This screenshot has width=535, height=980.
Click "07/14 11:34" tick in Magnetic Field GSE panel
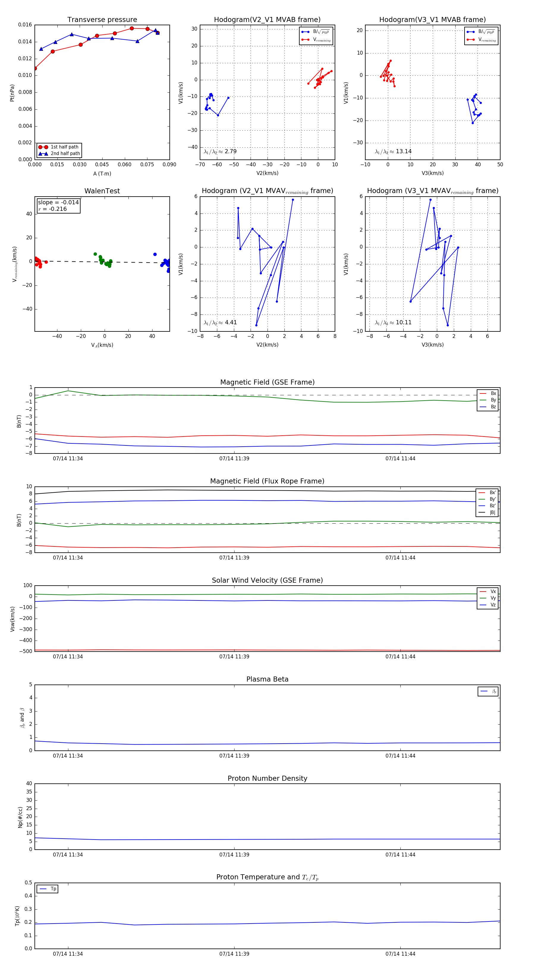coord(68,459)
